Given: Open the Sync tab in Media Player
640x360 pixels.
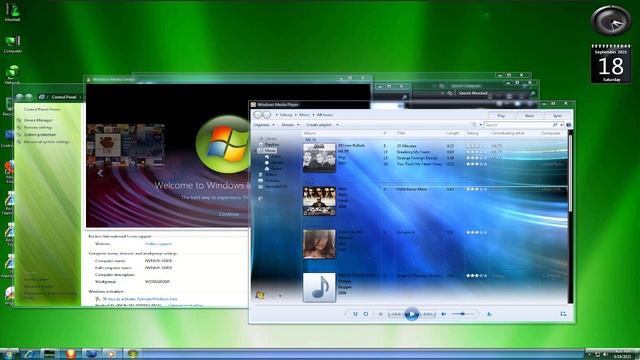Looking at the screenshot, I should [557, 116].
